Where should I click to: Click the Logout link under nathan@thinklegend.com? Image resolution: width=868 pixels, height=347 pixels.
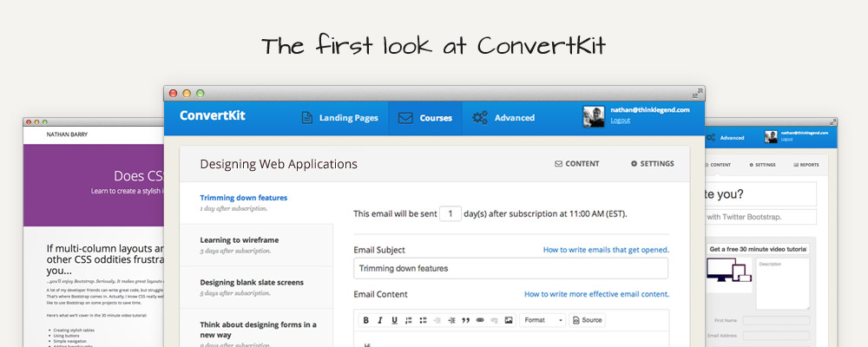pos(621,121)
